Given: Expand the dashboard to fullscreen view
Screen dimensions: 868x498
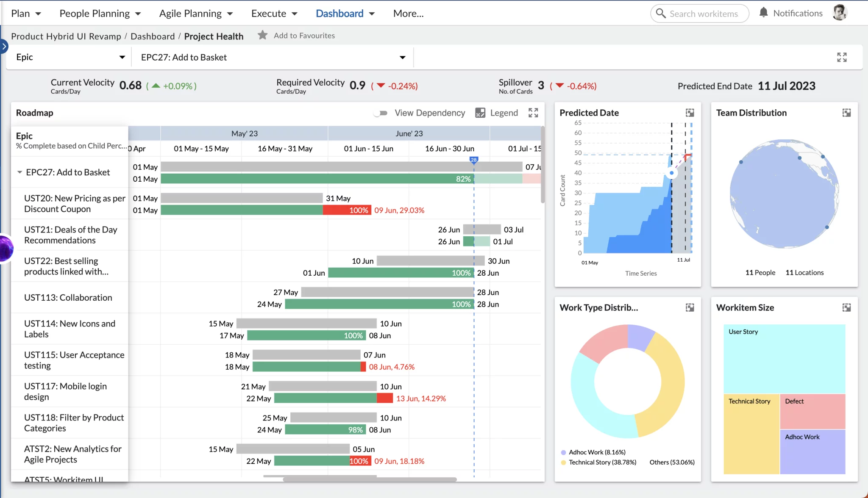Looking at the screenshot, I should (842, 57).
